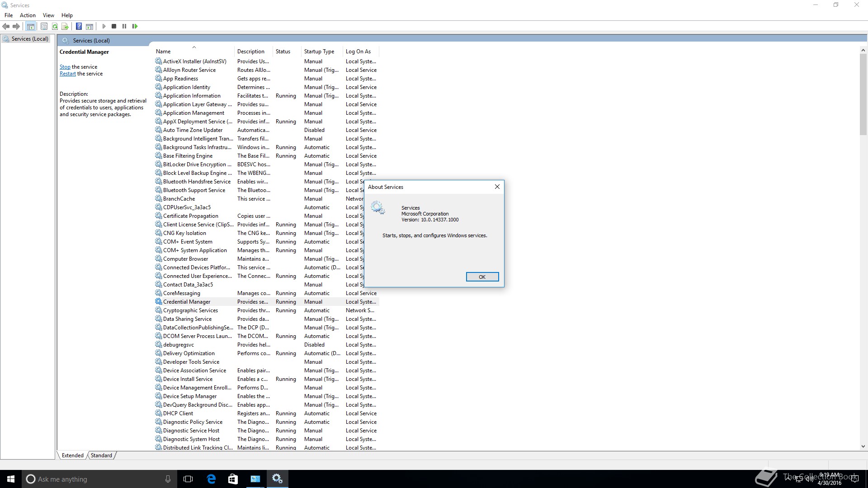The width and height of the screenshot is (868, 488).
Task: Click the Back arrow in toolbar
Action: [x=6, y=26]
